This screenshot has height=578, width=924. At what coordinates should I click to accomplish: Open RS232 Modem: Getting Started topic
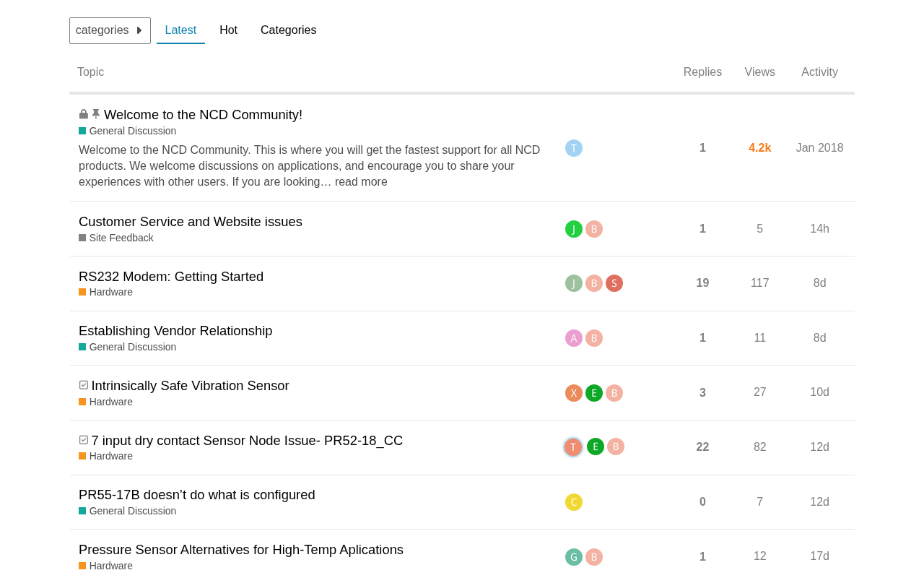pos(171,277)
